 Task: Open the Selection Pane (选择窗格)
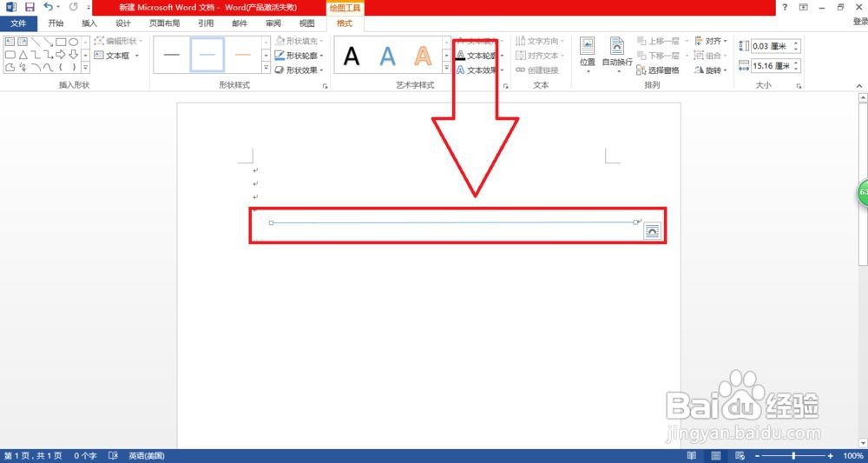coord(657,70)
